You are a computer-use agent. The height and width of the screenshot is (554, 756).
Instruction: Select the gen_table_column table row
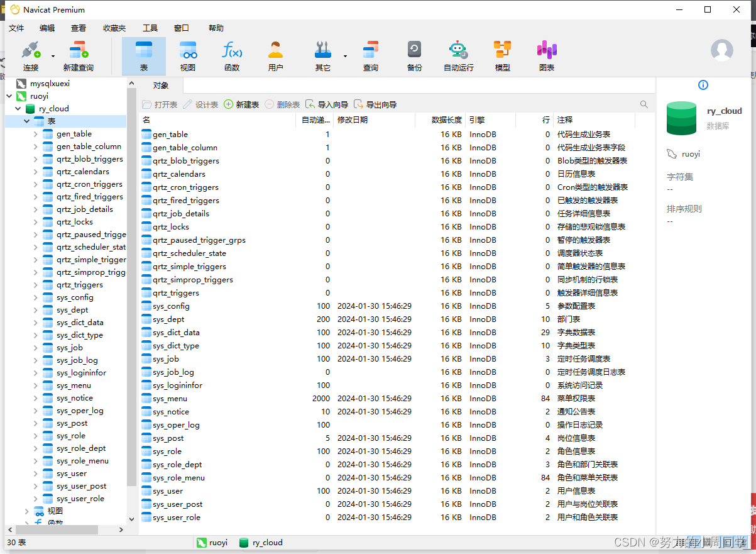pos(397,147)
